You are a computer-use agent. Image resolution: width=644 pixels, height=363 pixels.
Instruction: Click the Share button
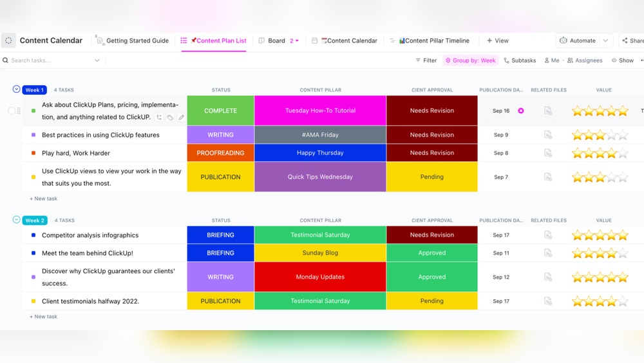point(633,41)
